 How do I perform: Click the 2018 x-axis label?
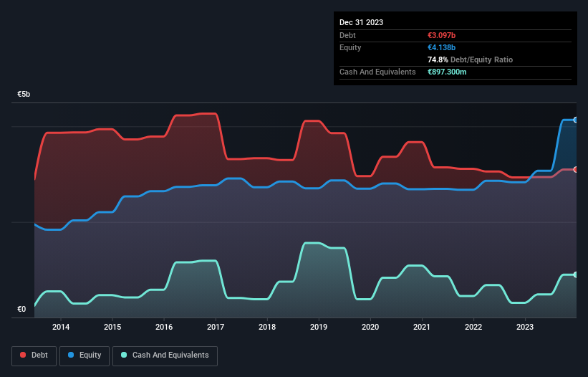point(267,327)
